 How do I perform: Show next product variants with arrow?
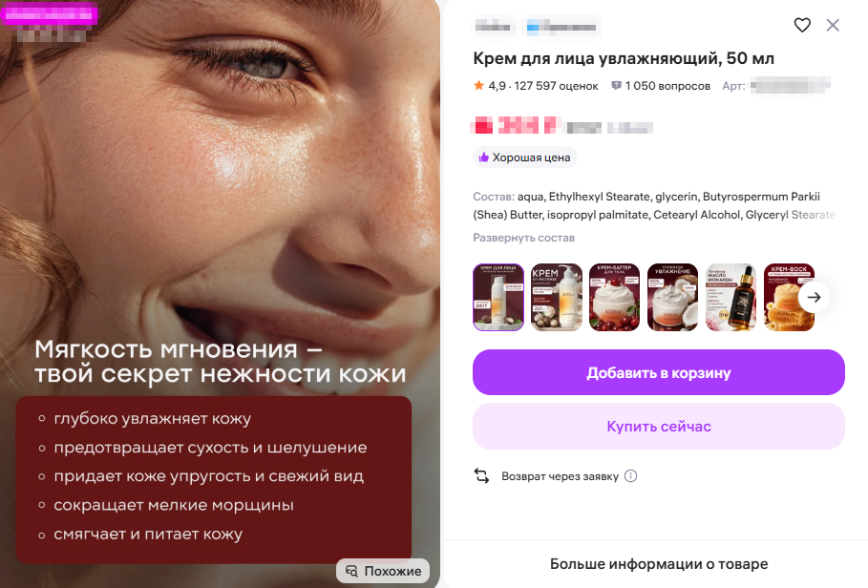tap(814, 297)
